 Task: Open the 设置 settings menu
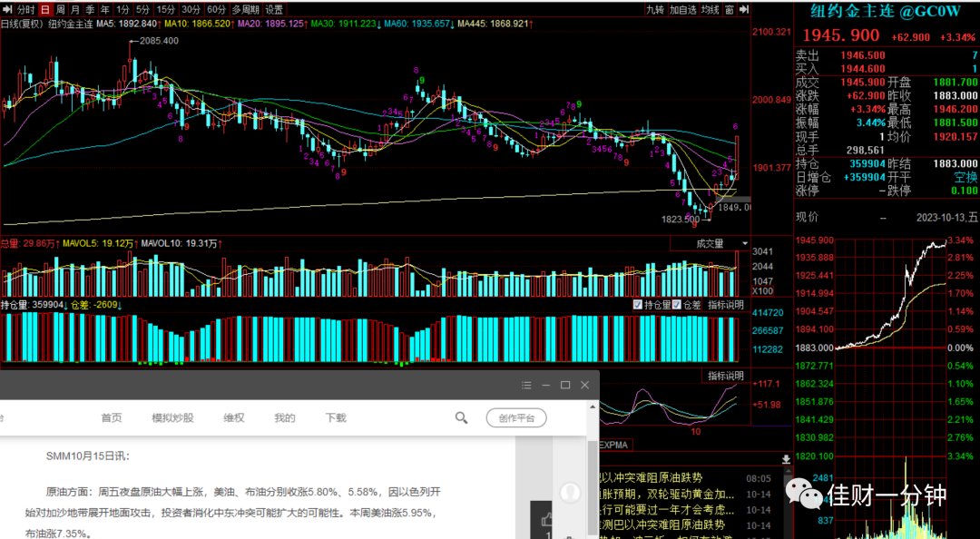[274, 9]
